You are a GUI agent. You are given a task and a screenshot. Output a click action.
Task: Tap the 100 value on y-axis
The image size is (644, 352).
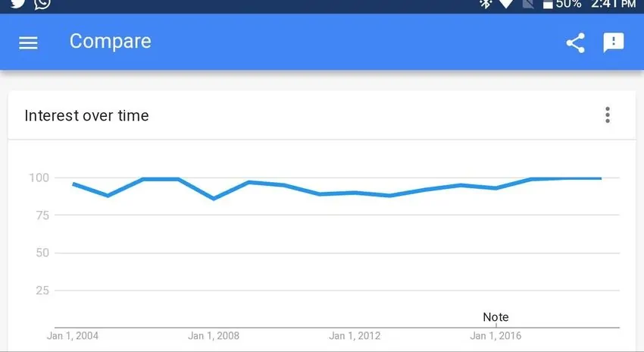pyautogui.click(x=39, y=178)
